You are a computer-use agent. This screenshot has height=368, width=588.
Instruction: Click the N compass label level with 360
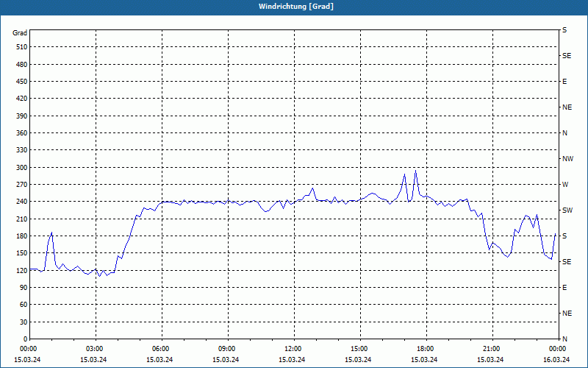564,133
